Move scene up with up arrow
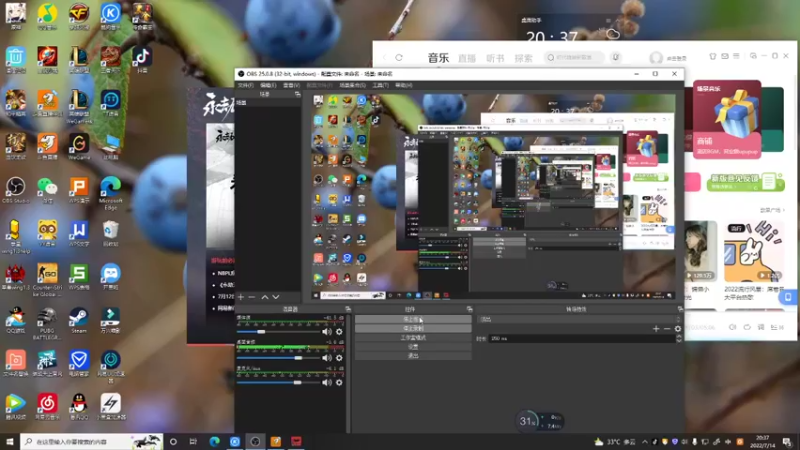Viewport: 800px width, 450px height. pyautogui.click(x=265, y=297)
